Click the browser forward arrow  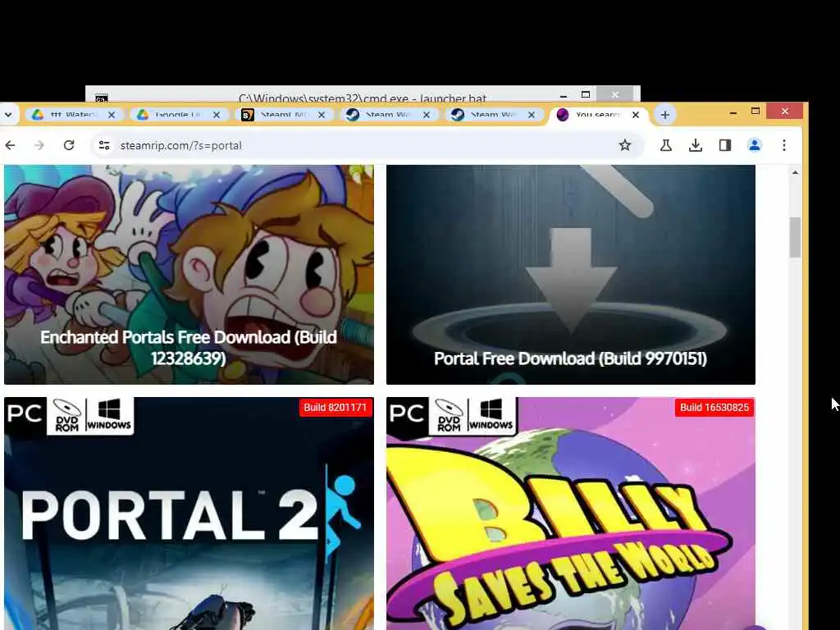click(x=39, y=145)
